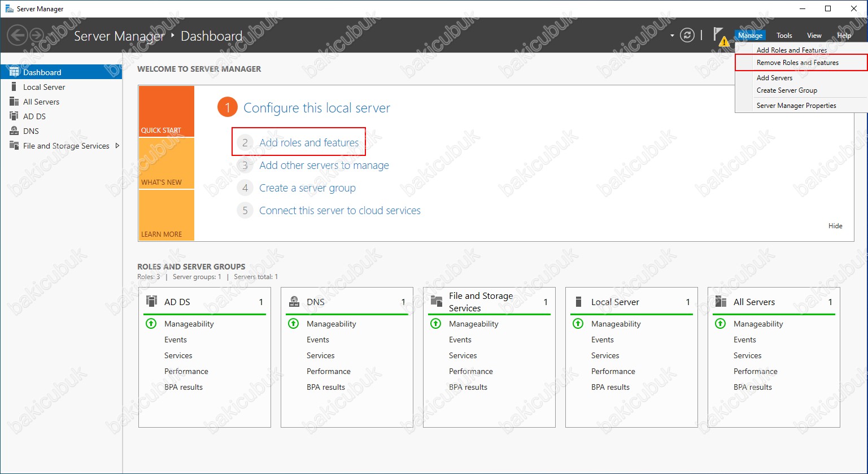The image size is (868, 474).
Task: Click the refresh dashboard icon
Action: pos(687,35)
